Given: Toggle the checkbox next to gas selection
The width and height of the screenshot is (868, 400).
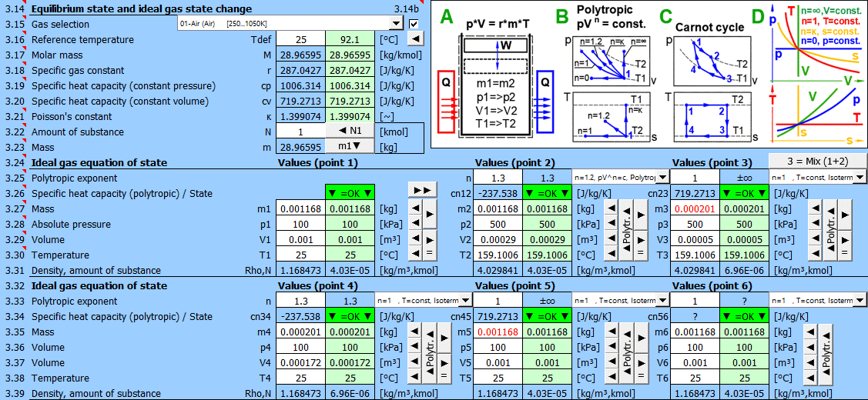Looking at the screenshot, I should 414,24.
